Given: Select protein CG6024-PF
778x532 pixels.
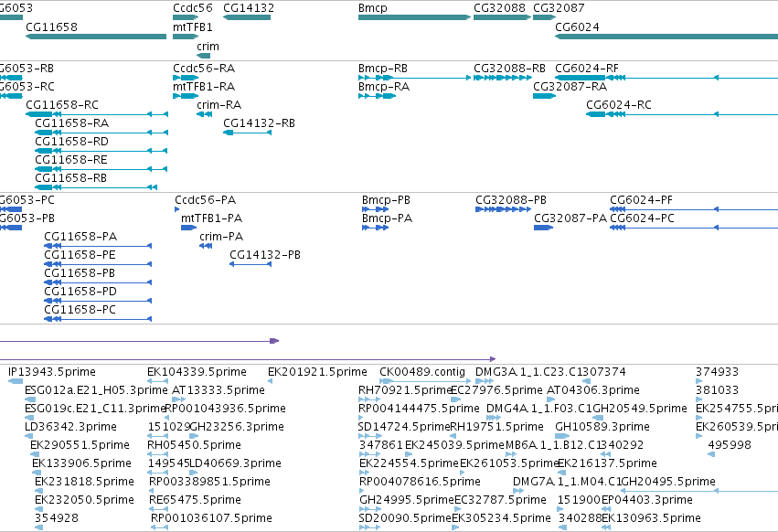Looking at the screenshot, I should pos(694,209).
